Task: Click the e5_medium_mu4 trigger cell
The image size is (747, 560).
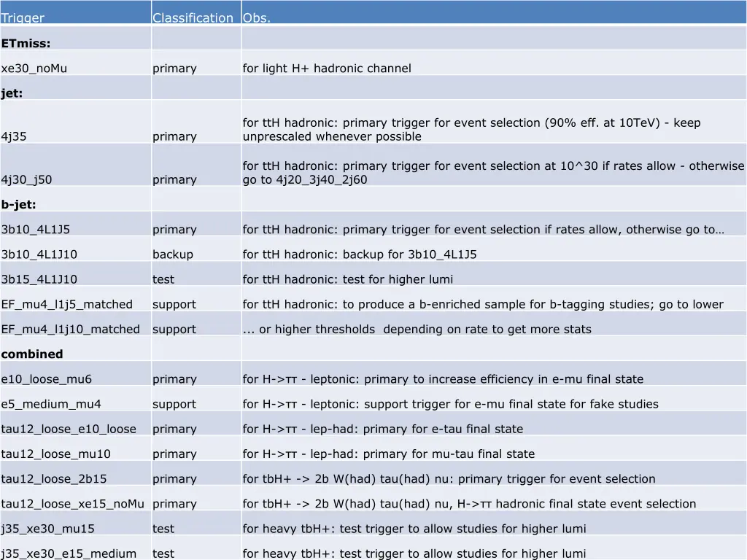Action: tap(75, 398)
